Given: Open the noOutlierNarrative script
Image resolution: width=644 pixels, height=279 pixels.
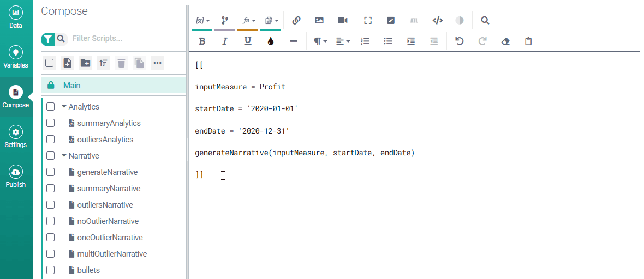Looking at the screenshot, I should click(108, 221).
